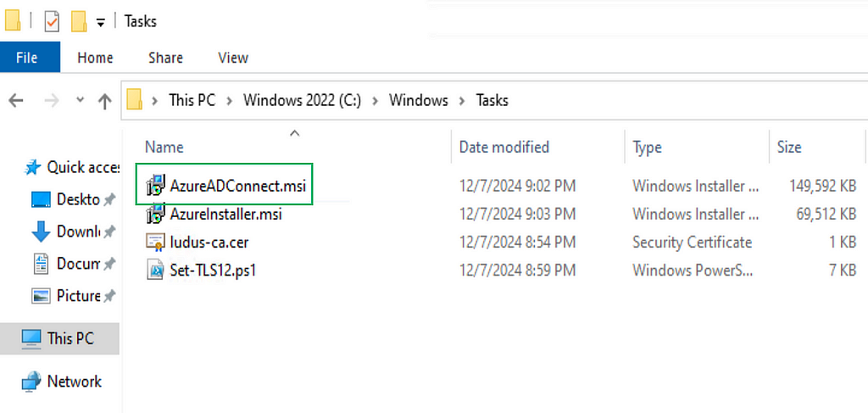The image size is (868, 413).
Task: Click the Network icon in the sidebar
Action: tap(31, 382)
